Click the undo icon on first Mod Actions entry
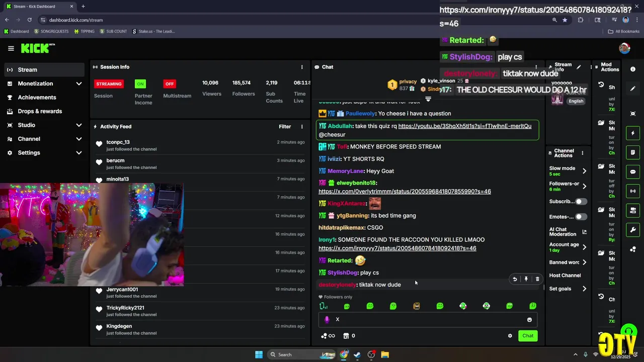The image size is (644, 362). 601,85
